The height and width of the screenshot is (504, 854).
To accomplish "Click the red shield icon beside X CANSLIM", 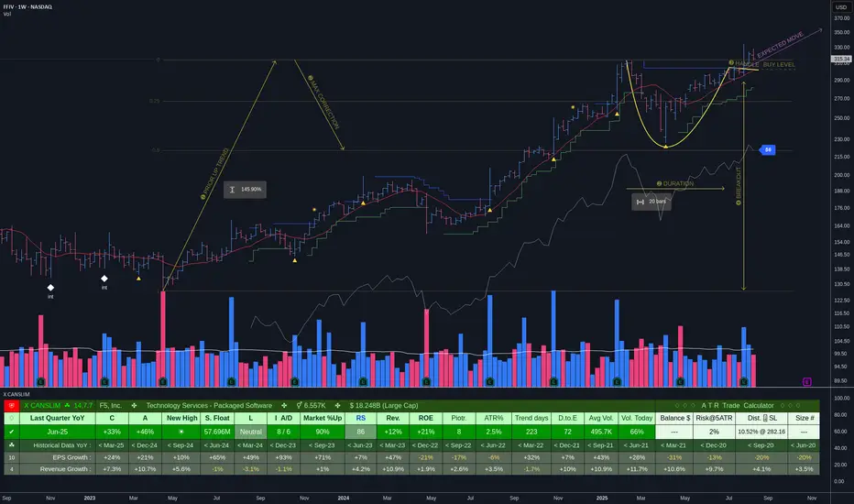I will click(11, 406).
